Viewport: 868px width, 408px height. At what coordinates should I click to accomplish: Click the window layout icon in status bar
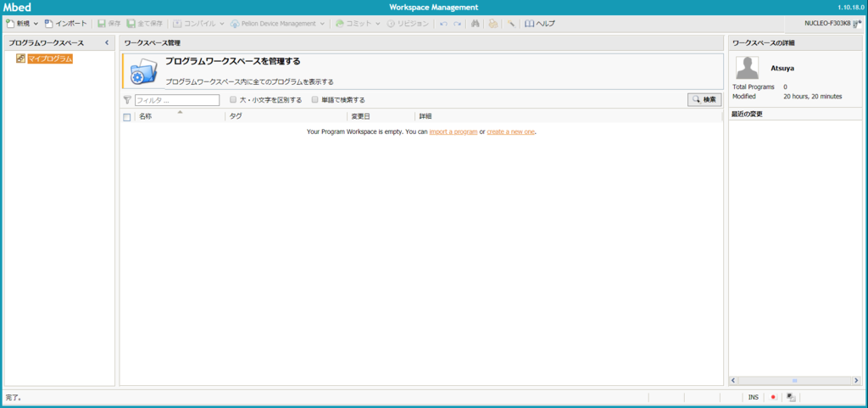click(792, 398)
